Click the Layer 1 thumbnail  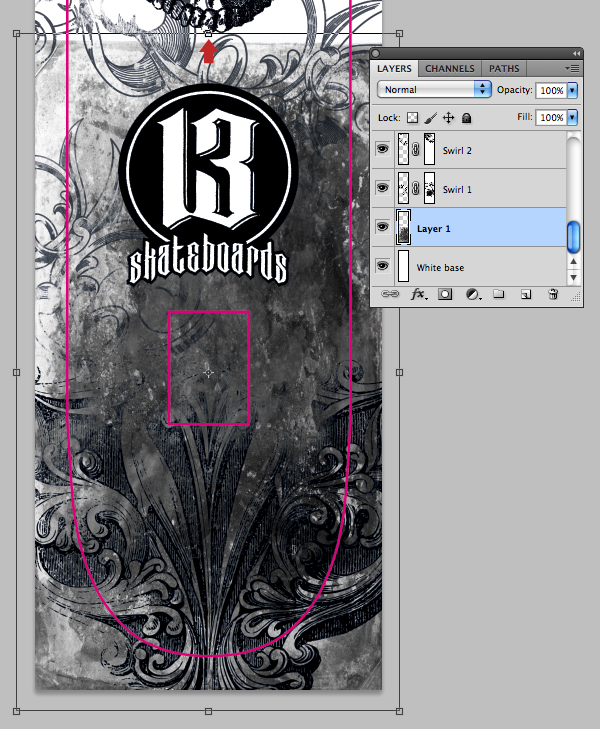coord(403,227)
